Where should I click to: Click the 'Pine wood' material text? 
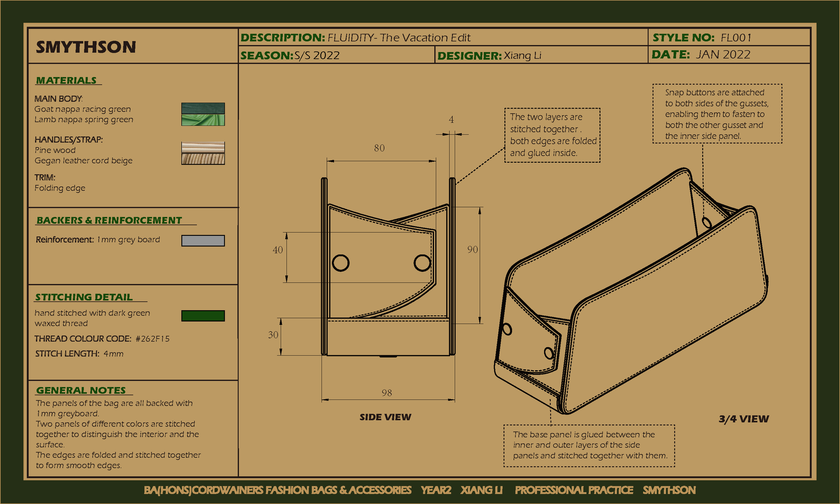(55, 150)
